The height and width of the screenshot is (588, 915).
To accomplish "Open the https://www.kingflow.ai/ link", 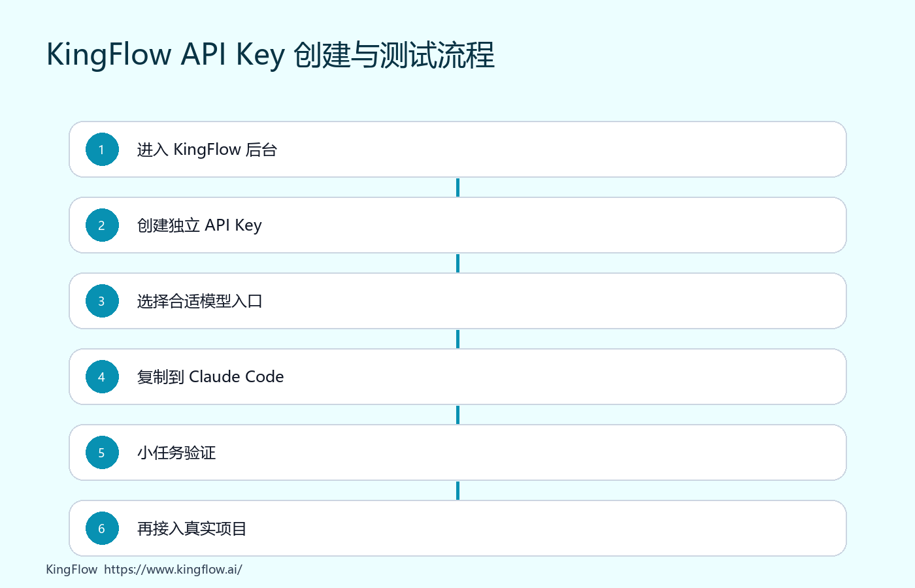I will coord(173,569).
